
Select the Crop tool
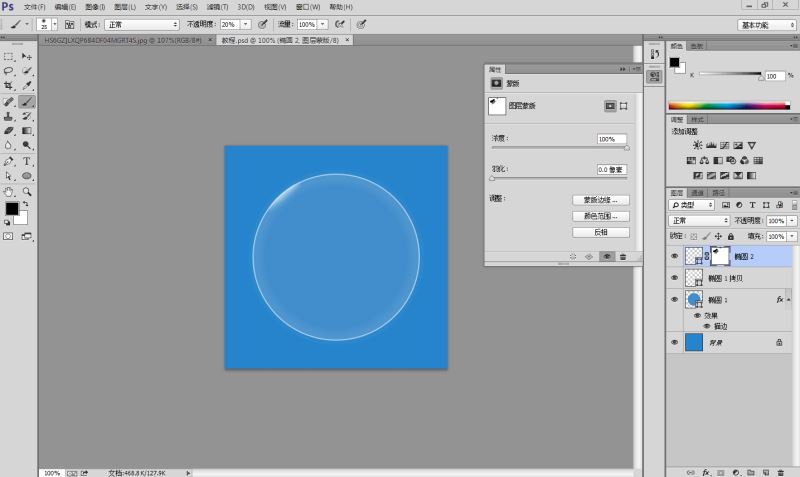(x=9, y=86)
